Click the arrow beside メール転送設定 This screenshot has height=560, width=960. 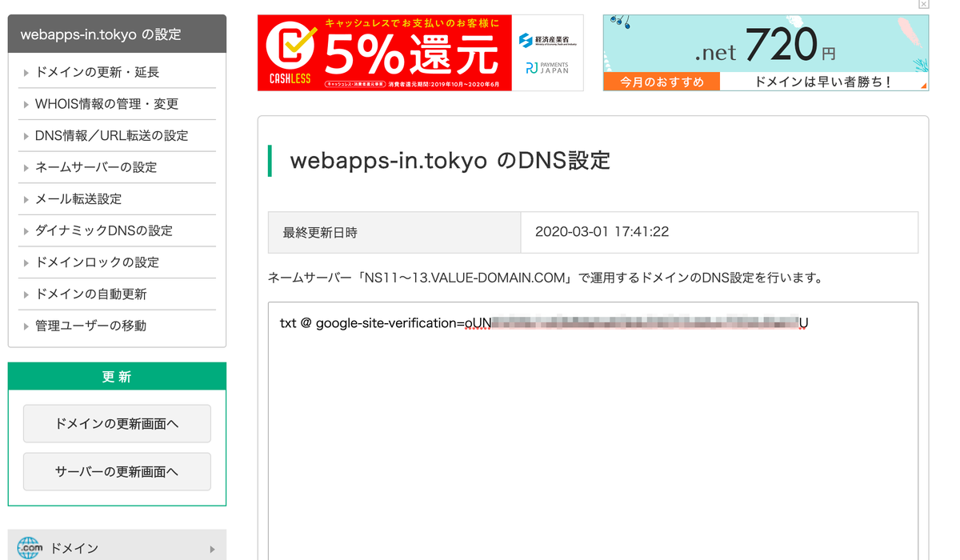click(26, 199)
